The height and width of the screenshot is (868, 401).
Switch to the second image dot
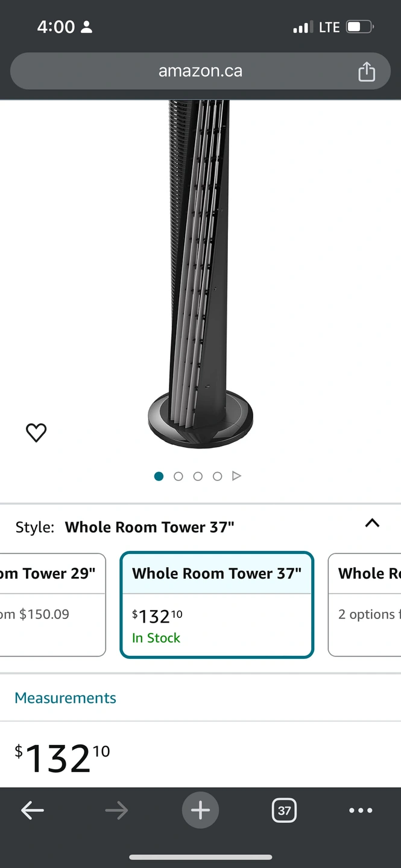(178, 476)
